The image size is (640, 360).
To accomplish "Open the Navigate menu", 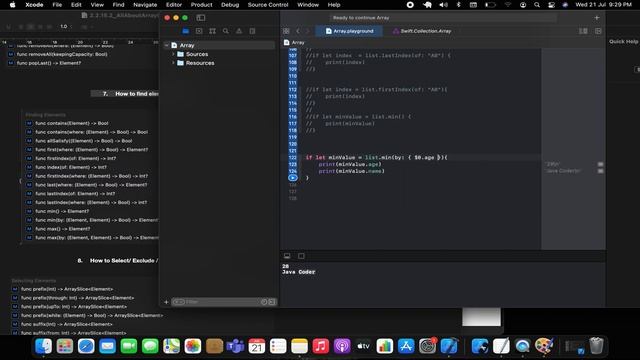I will [x=145, y=5].
